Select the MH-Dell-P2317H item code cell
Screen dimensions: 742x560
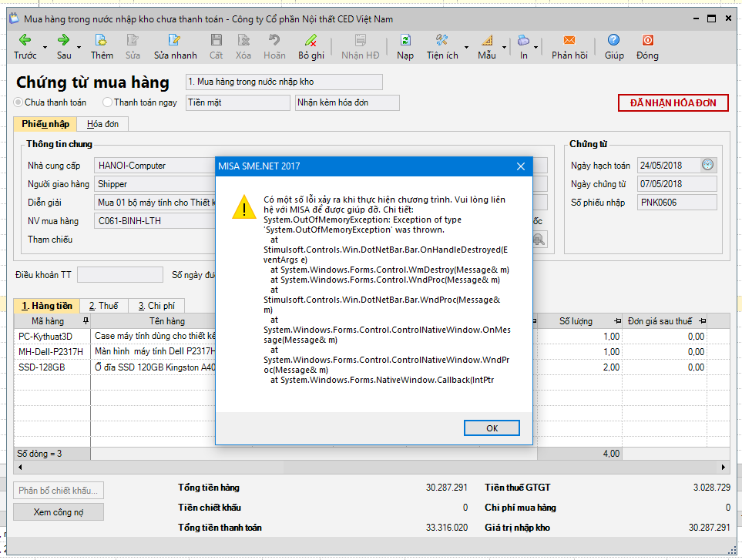[x=52, y=352]
